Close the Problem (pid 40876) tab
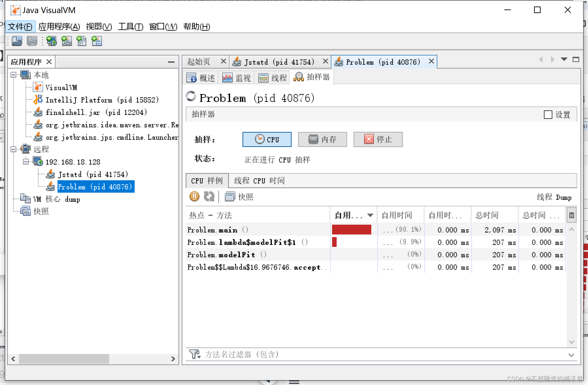The width and height of the screenshot is (588, 385). (x=431, y=61)
